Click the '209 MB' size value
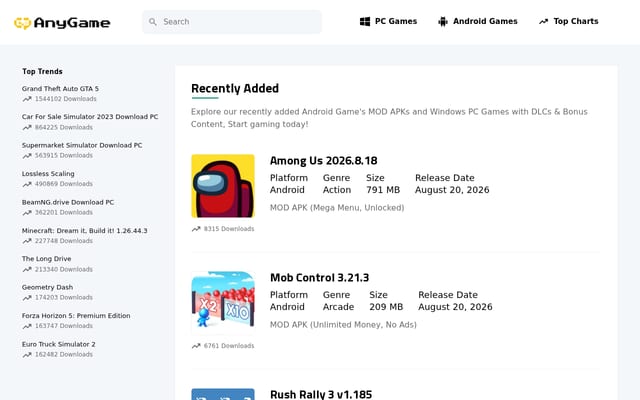Screen dimensions: 640x400 pyautogui.click(x=386, y=307)
